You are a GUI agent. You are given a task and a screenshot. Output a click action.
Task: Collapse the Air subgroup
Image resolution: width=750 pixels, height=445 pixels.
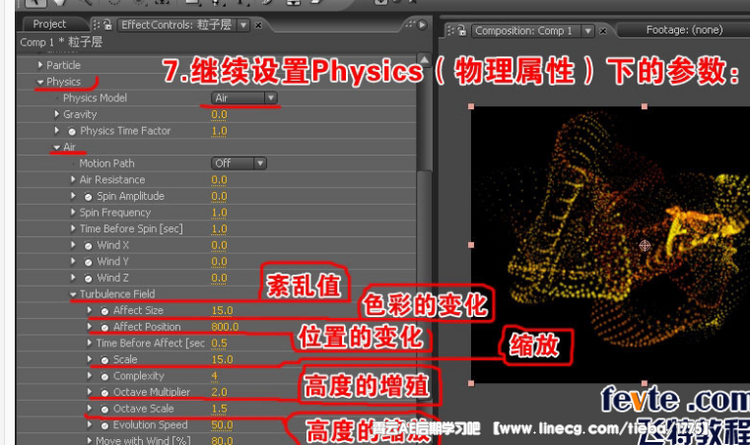tap(57, 147)
